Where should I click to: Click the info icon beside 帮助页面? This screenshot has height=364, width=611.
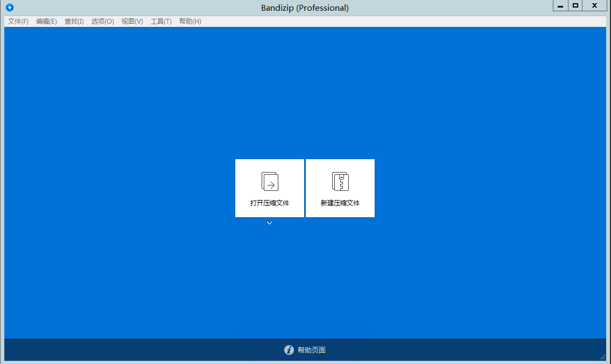tap(289, 350)
